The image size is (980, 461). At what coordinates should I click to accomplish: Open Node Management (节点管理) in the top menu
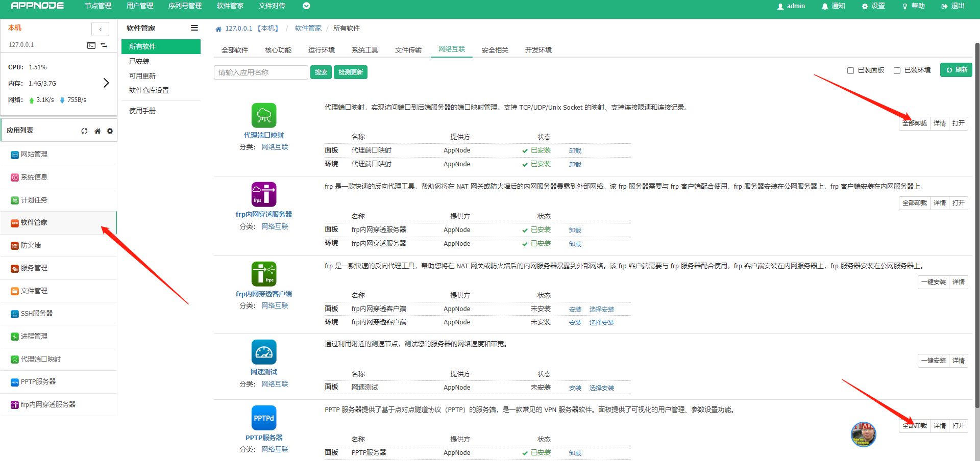pyautogui.click(x=98, y=6)
